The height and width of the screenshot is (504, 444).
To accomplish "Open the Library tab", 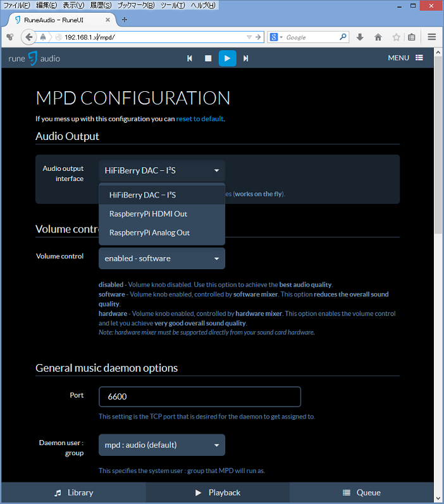I will [73, 493].
